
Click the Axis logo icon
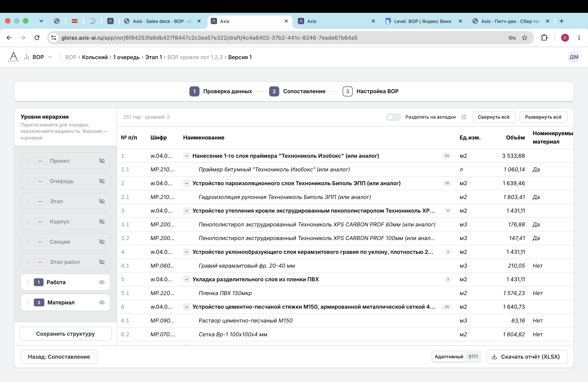[x=14, y=57]
